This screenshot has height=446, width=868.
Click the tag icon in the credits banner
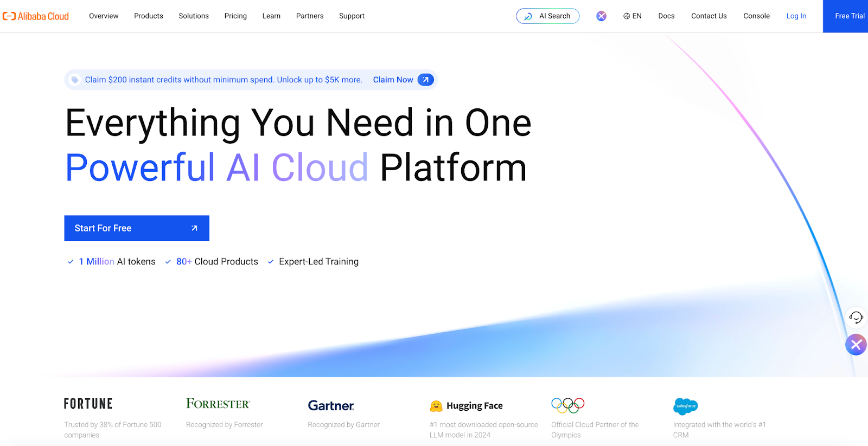point(75,80)
